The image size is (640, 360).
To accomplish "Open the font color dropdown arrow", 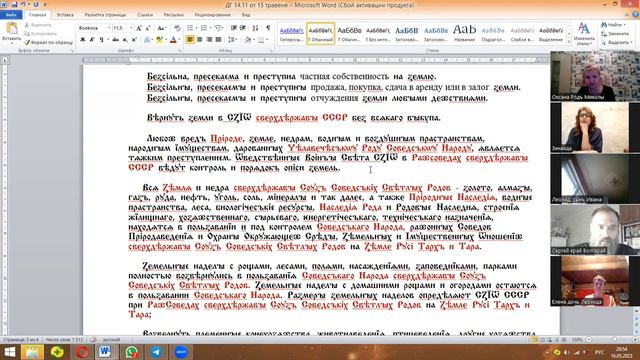I will tap(180, 40).
